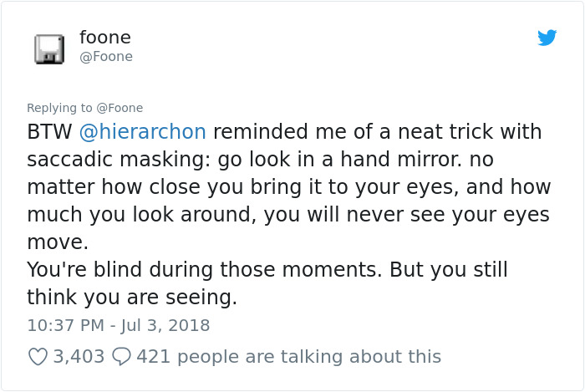Screen dimensions: 585x392
Task: Open foone's floppy disk avatar
Action: pyautogui.click(x=49, y=48)
